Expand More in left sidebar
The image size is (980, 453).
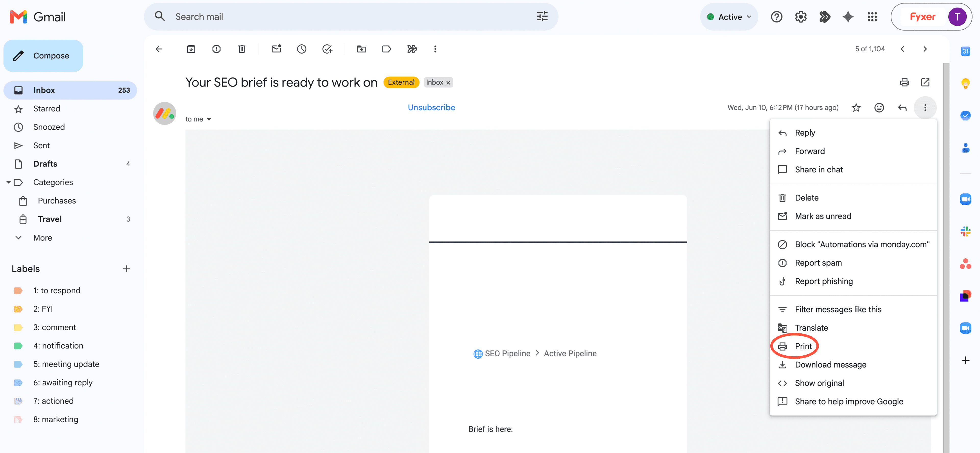pyautogui.click(x=43, y=238)
